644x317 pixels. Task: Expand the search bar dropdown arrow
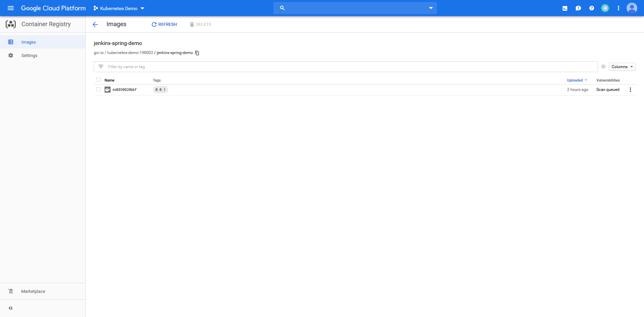click(x=431, y=8)
